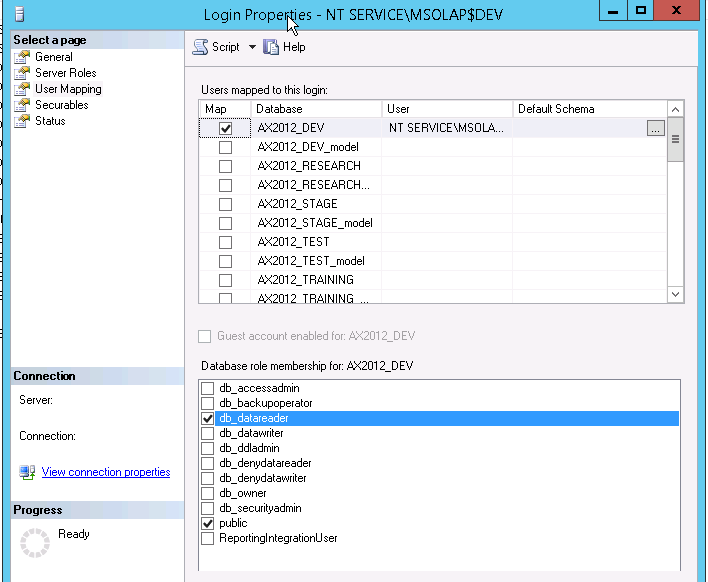Check the Map box for AX2012_DEV_model
The height and width of the screenshot is (582, 708).
225,147
